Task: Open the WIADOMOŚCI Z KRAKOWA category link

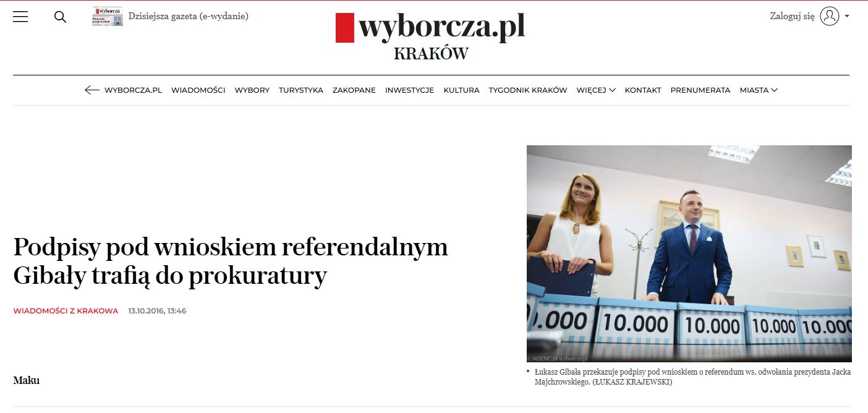Action: pyautogui.click(x=66, y=311)
